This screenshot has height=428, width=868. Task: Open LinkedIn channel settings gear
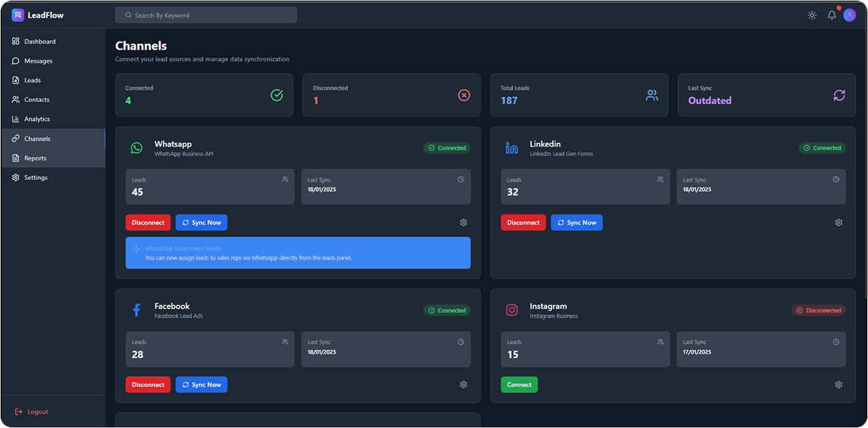pos(839,222)
